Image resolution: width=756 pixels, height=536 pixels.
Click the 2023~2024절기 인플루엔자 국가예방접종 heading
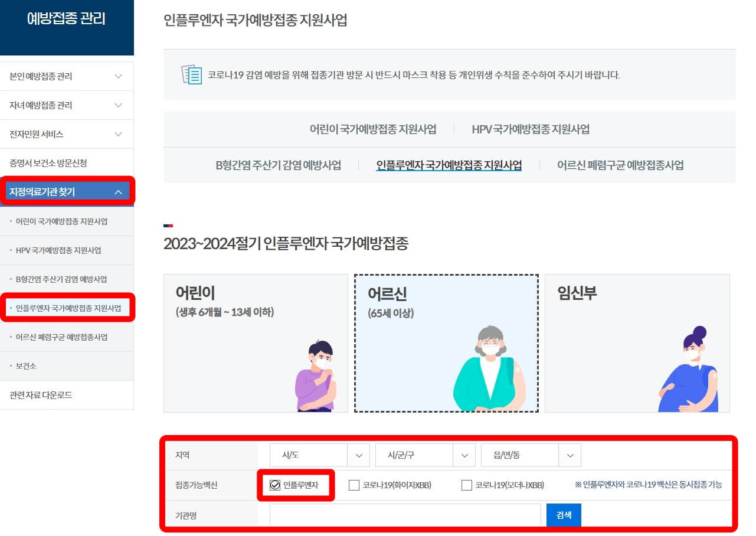click(286, 243)
